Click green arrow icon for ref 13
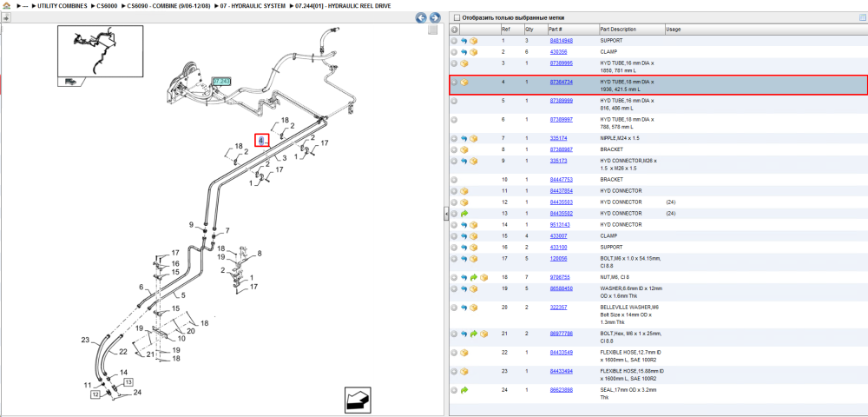Viewport: 868px width, 417px height. (464, 214)
